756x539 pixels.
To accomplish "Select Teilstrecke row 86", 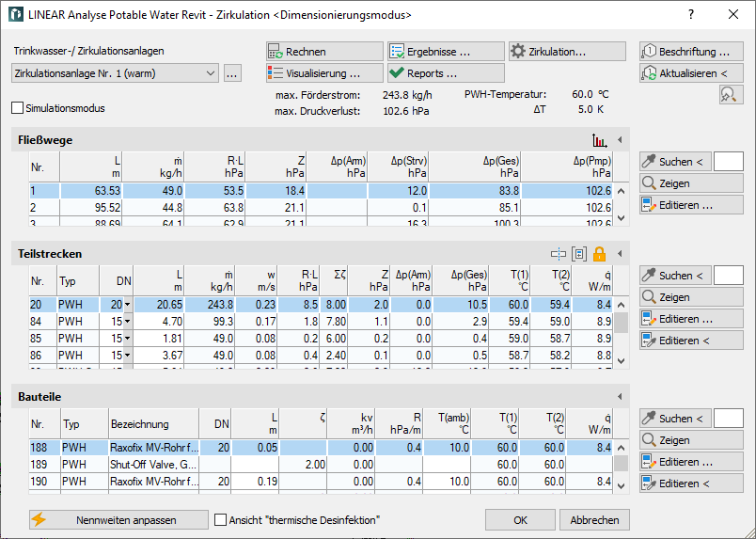I will [321, 356].
